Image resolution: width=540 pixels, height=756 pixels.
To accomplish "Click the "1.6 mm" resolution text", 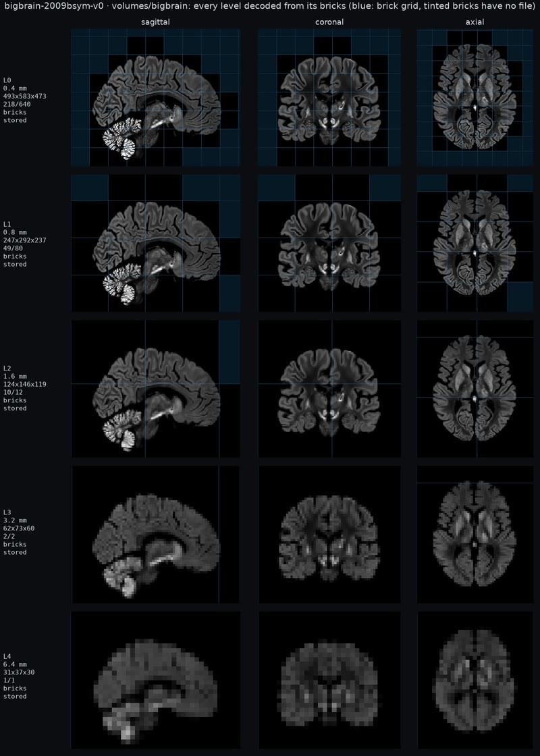I will [15, 377].
